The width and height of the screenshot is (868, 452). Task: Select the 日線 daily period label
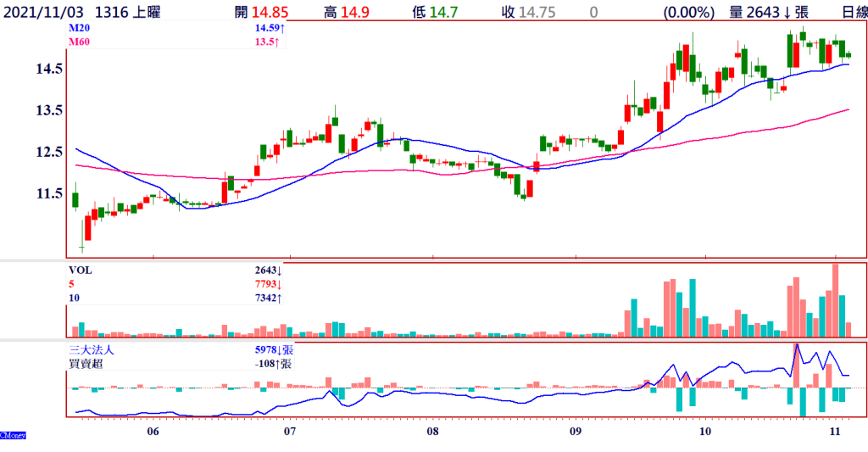click(x=849, y=12)
